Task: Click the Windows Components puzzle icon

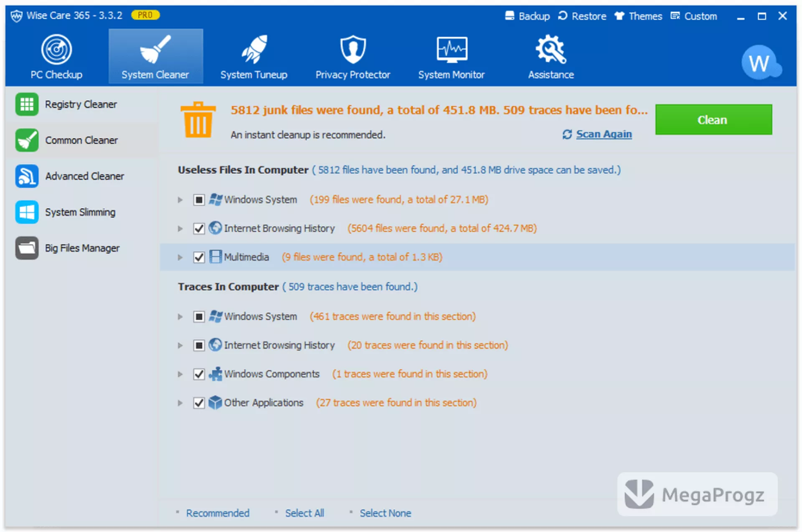Action: coord(215,374)
